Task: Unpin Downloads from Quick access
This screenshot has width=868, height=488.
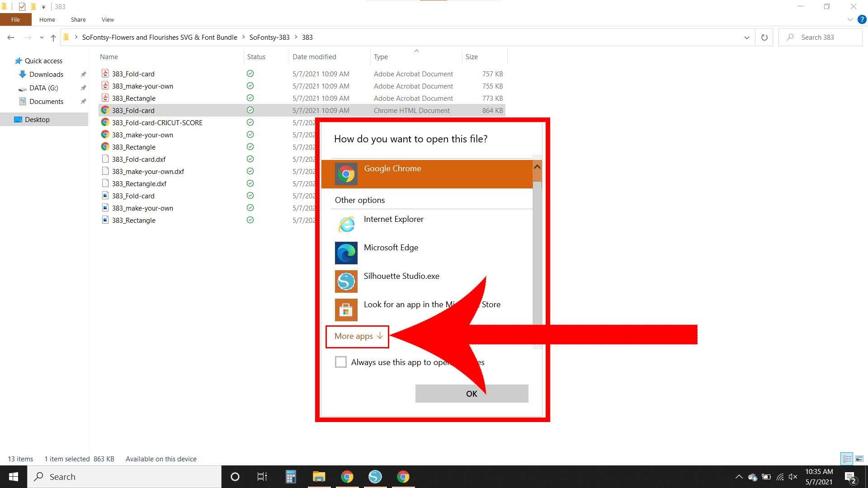Action: pos(83,74)
